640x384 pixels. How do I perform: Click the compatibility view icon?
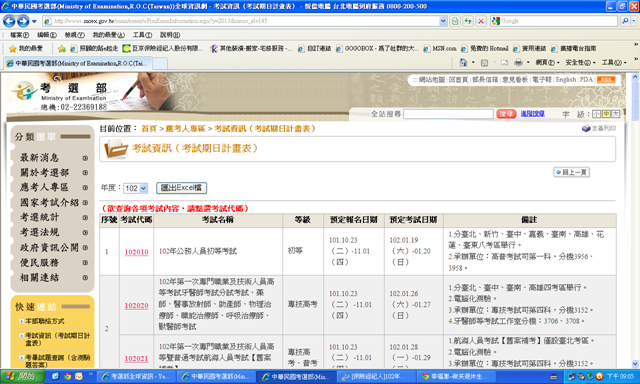pos(455,21)
